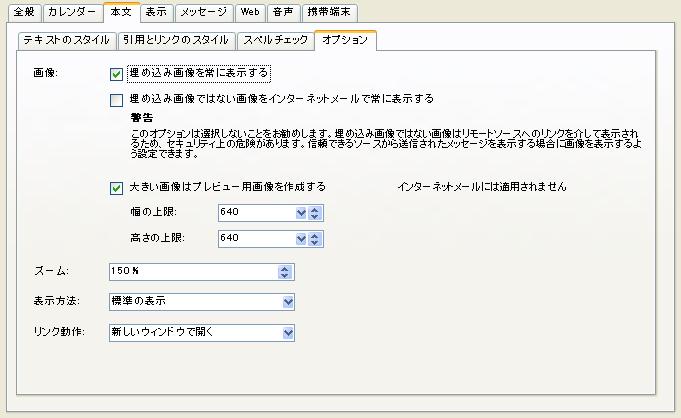Toggle 大きい画像はプレビュー用画像を作成する checkbox
This screenshot has width=681, height=418.
tap(116, 188)
